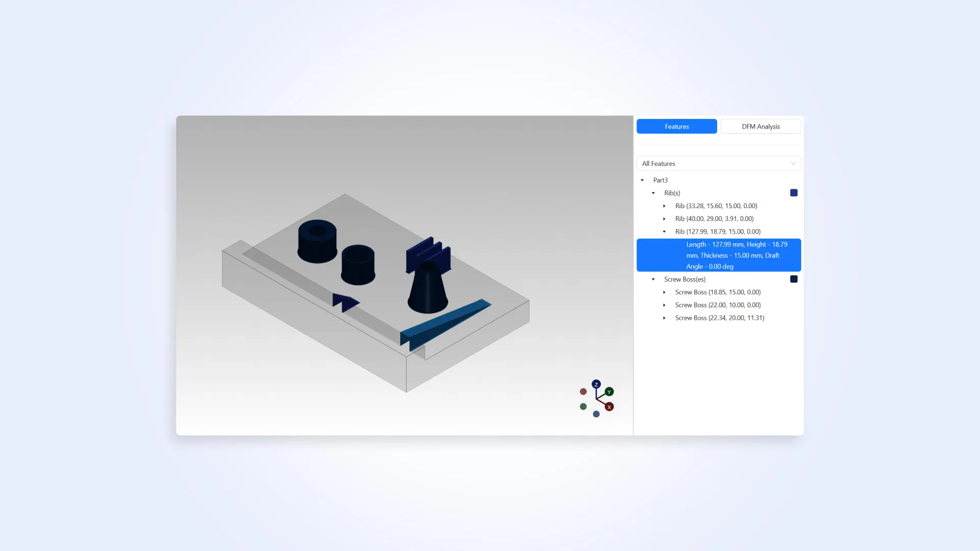This screenshot has width=980, height=551.
Task: Select the muted blue negative-axis dot on gizmo
Action: coord(596,415)
